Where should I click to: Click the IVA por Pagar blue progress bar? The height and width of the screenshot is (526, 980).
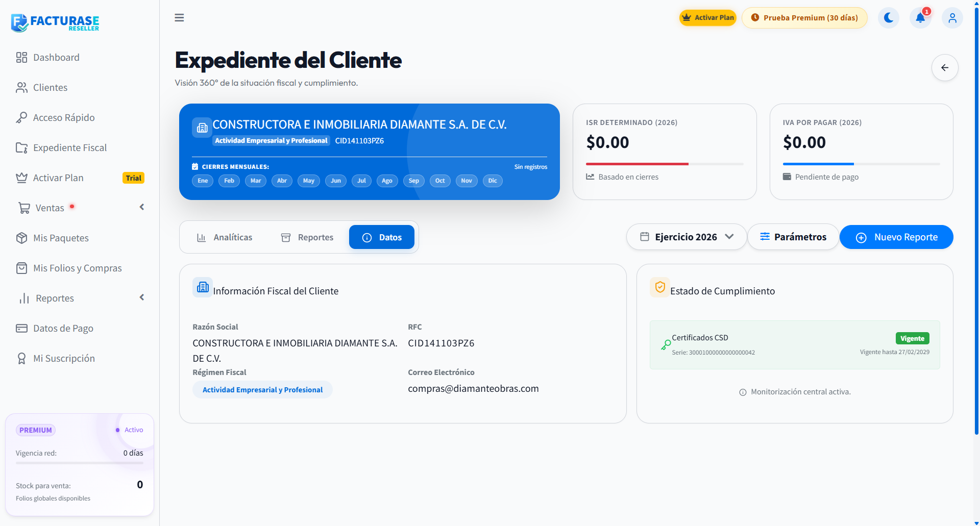[x=818, y=164]
